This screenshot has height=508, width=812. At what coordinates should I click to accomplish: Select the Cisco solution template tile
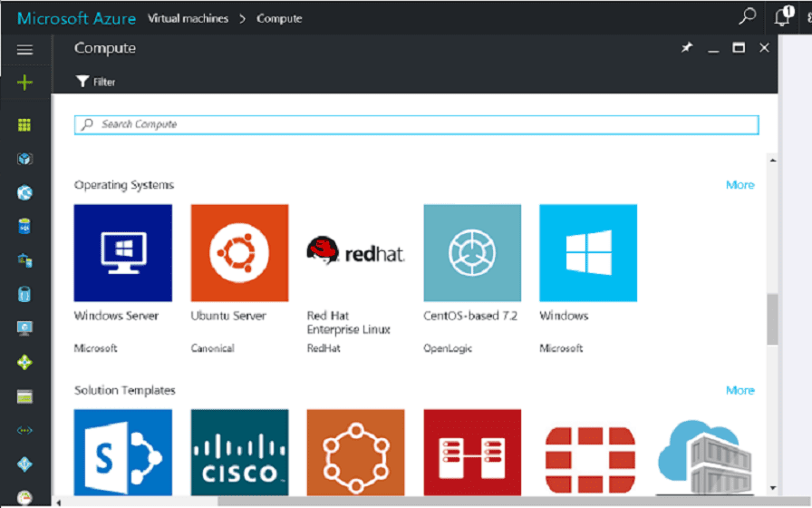(x=239, y=453)
